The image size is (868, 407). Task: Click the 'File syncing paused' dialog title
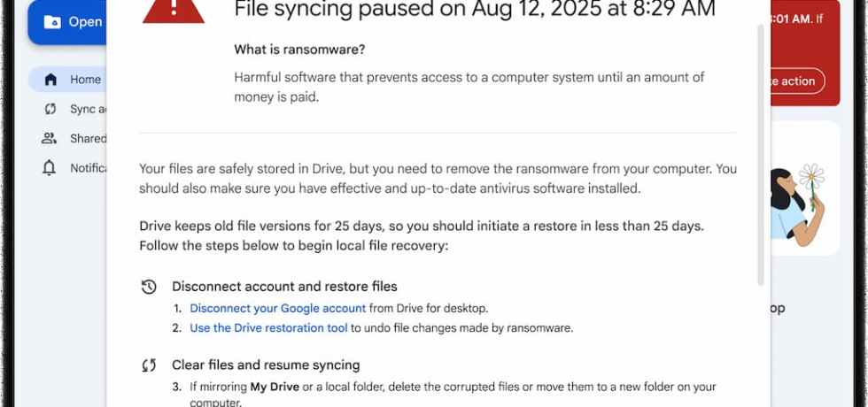point(474,9)
